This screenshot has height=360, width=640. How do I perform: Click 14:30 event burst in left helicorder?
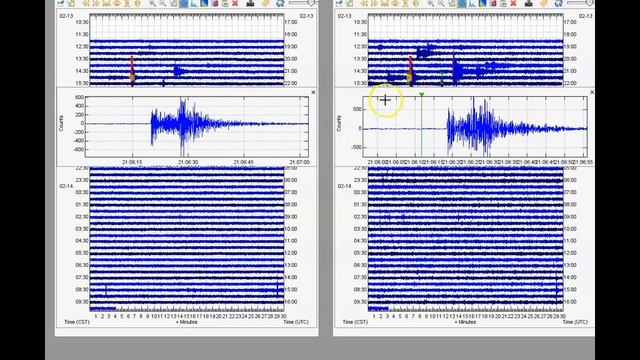click(178, 71)
